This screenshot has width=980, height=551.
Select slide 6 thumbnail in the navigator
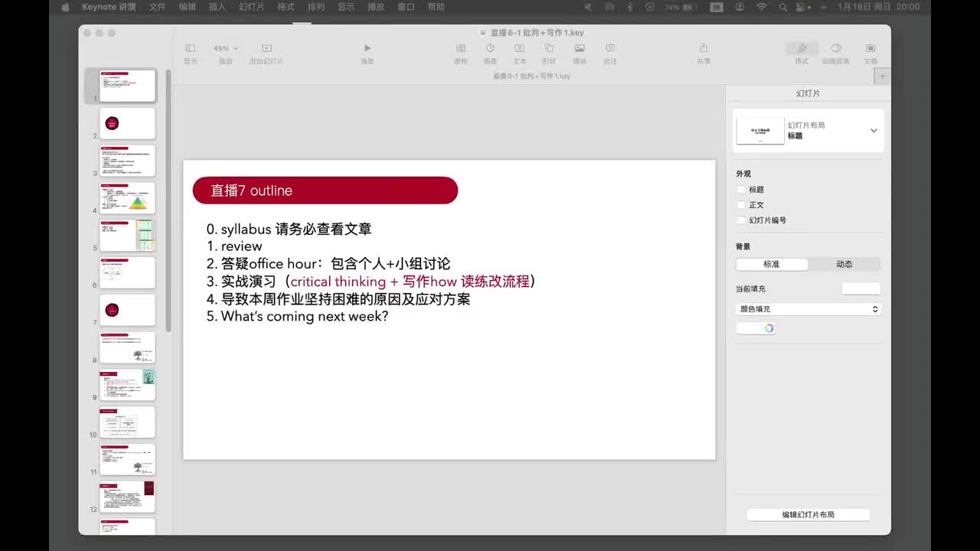coord(127,272)
